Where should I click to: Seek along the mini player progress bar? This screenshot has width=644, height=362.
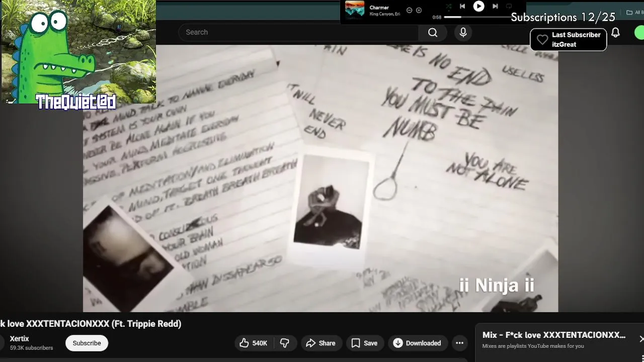tap(477, 17)
